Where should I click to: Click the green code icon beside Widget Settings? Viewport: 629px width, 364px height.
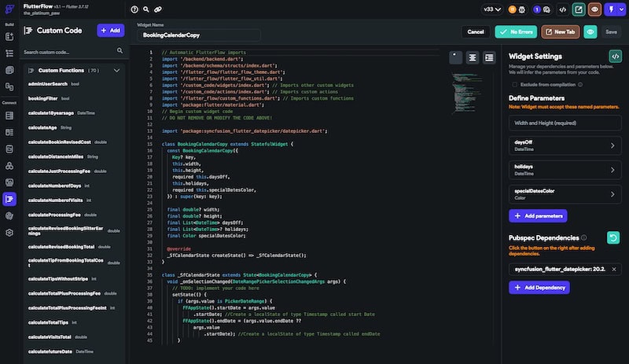[616, 56]
